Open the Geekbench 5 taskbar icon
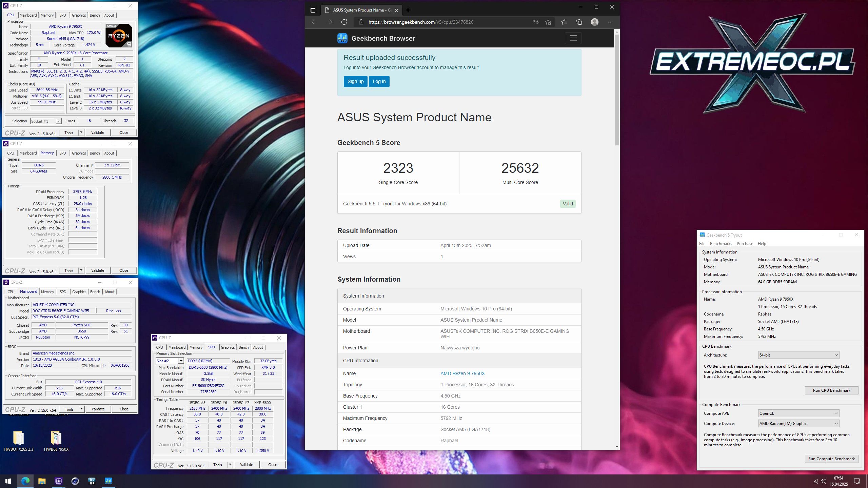 tap(108, 481)
